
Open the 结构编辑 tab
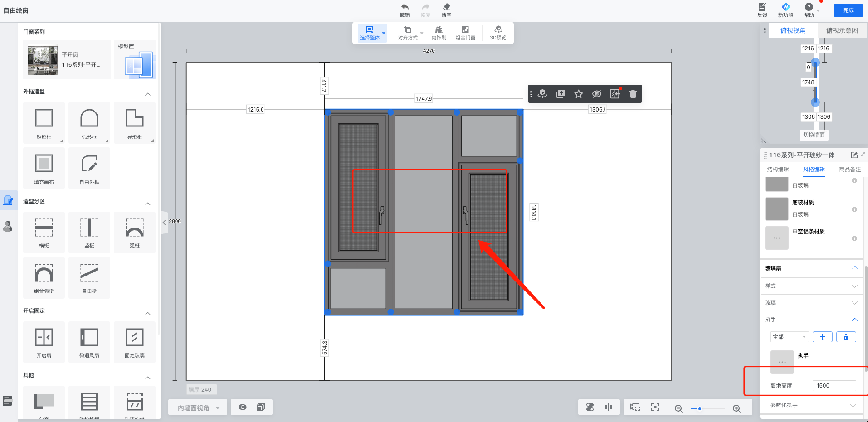pyautogui.click(x=778, y=170)
